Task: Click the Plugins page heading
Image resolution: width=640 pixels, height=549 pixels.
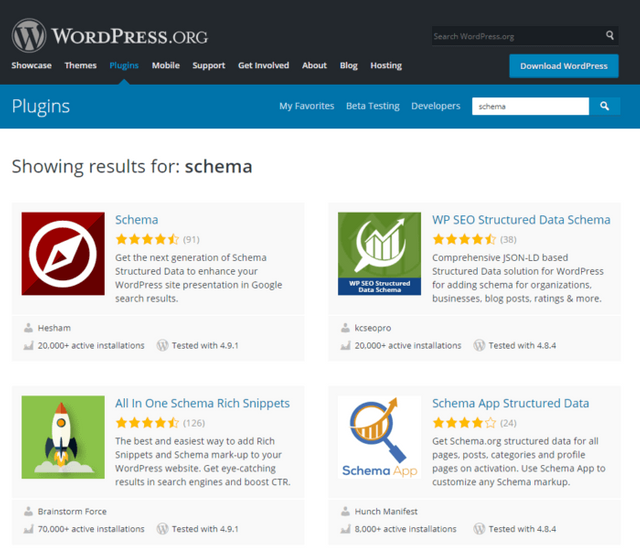Action: [41, 107]
